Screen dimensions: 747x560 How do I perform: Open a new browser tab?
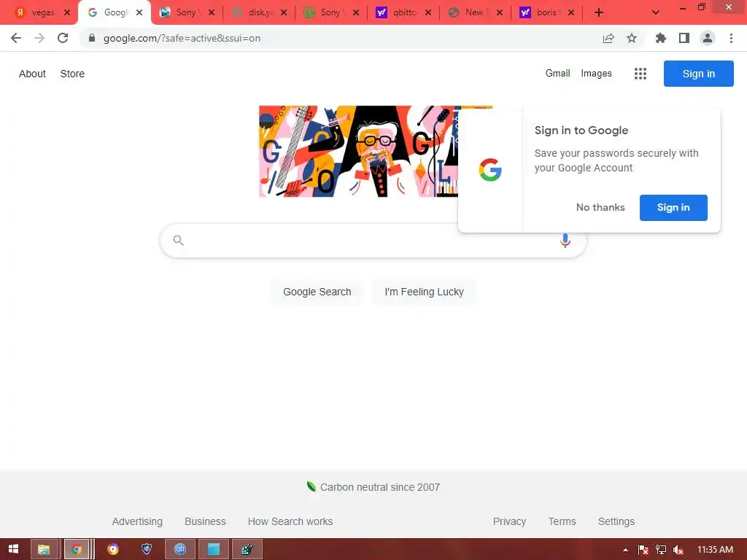click(x=599, y=12)
